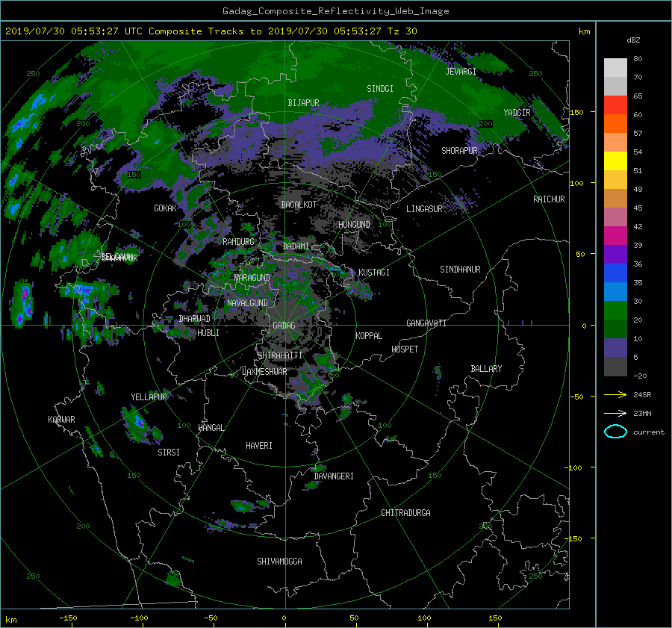Click the '57' value on dBZ scale
Viewport: 672px width, 628px height.
(638, 134)
